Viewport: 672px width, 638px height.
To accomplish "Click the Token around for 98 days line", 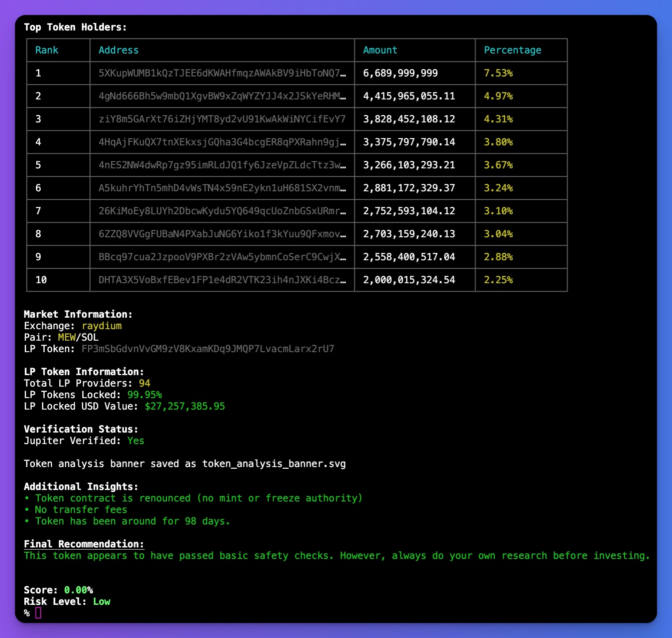I will tap(127, 521).
